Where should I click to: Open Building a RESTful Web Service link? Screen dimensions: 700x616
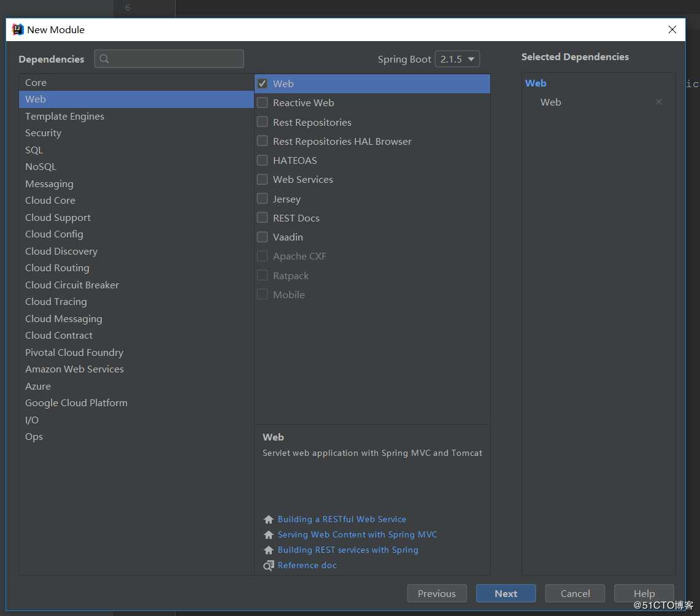click(342, 520)
